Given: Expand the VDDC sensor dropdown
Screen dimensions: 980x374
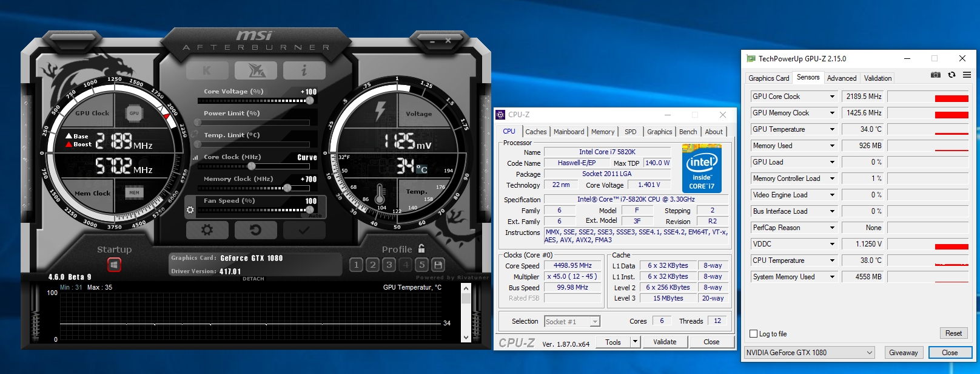Looking at the screenshot, I should click(832, 244).
